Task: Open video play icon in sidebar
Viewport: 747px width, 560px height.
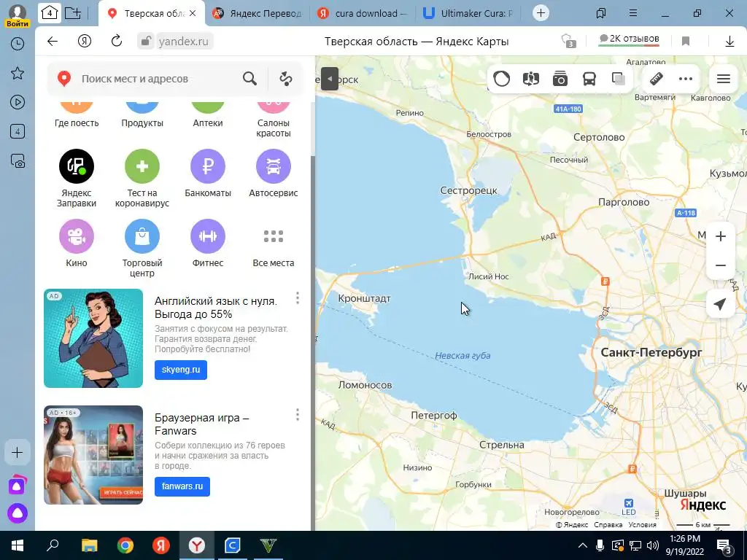Action: tap(18, 102)
